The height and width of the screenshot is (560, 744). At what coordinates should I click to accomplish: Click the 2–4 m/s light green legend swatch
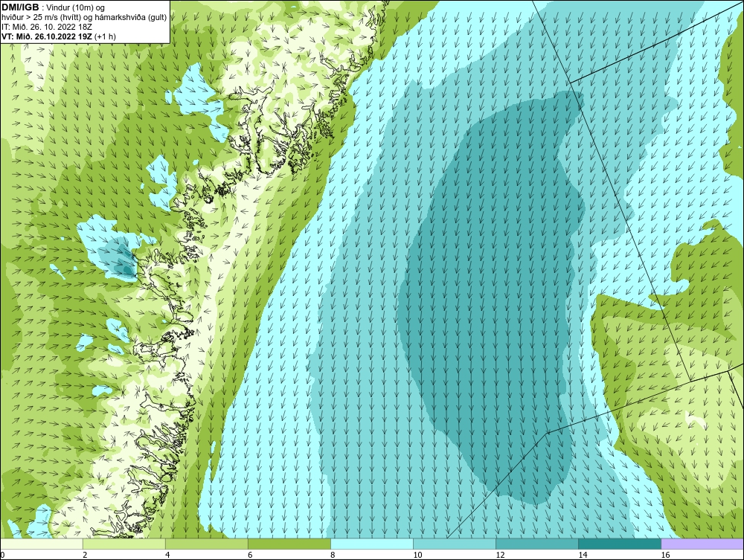[x=124, y=544]
